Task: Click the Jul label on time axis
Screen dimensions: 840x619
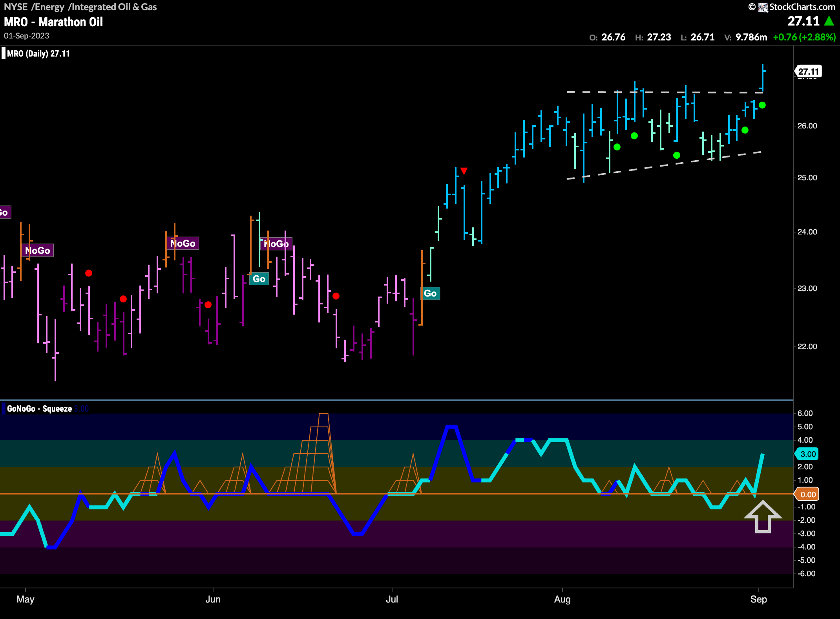Action: pyautogui.click(x=392, y=599)
